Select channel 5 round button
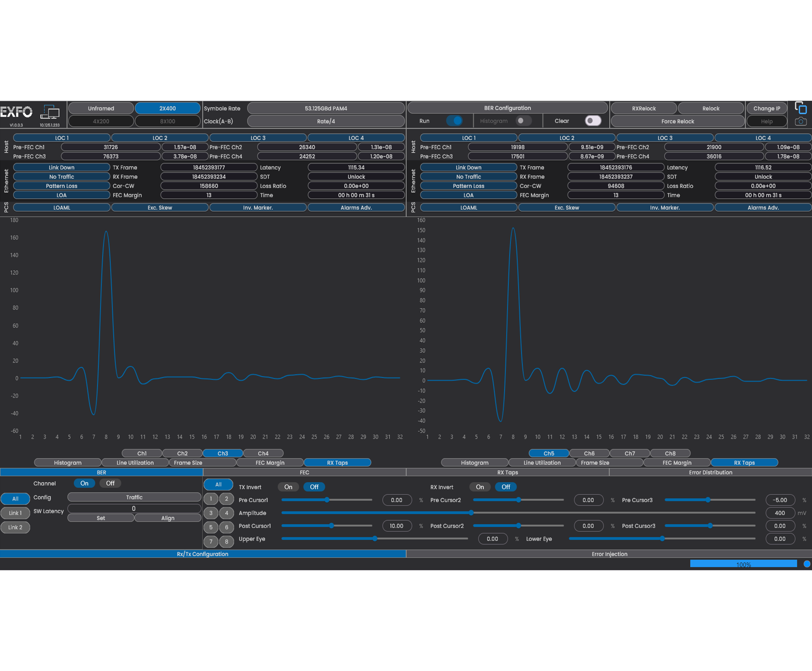Viewport: 812px width, 671px height. coord(211,527)
